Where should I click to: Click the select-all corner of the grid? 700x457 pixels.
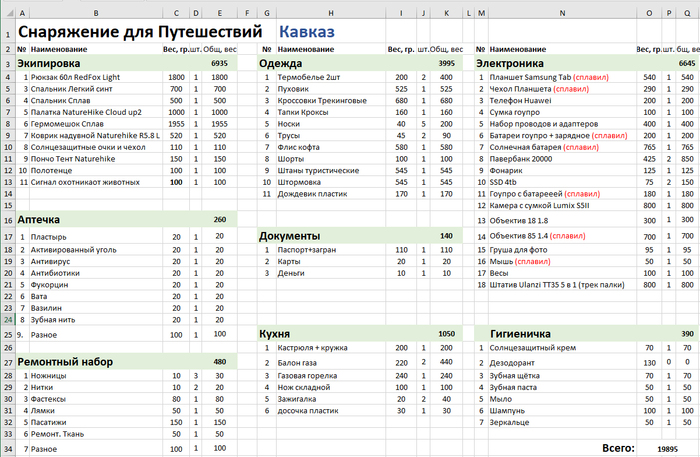(x=7, y=11)
